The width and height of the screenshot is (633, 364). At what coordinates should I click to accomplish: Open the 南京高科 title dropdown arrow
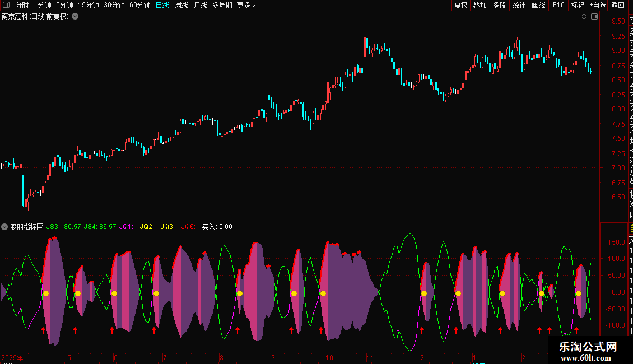tap(75, 17)
